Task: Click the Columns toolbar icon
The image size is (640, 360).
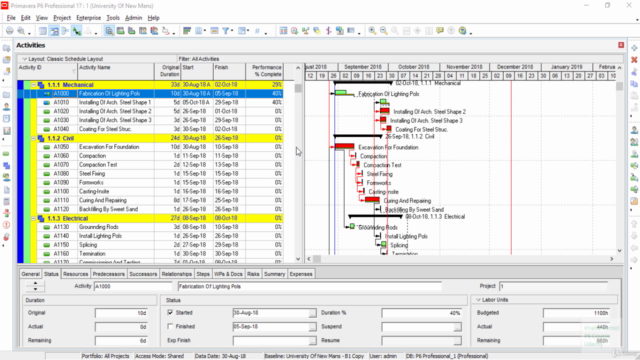Action: click(199, 31)
